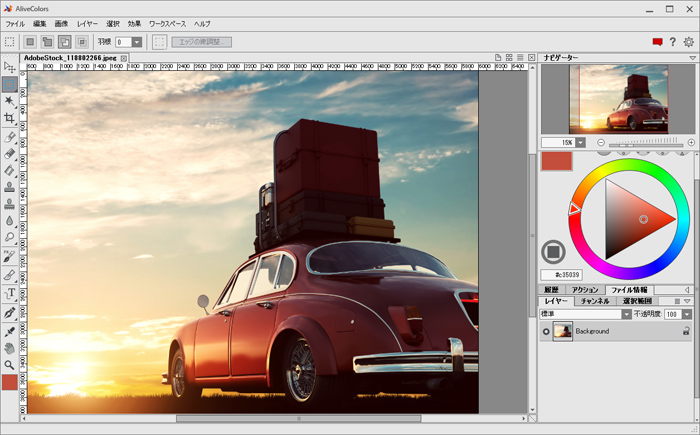Click the dashed-square icon left of the Refine Edges button
This screenshot has height=435, width=700.
159,42
